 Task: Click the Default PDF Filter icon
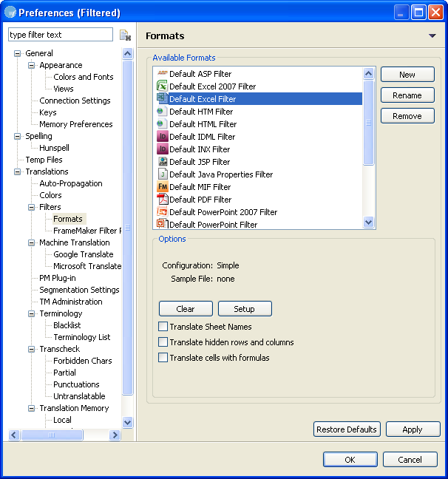pos(162,199)
